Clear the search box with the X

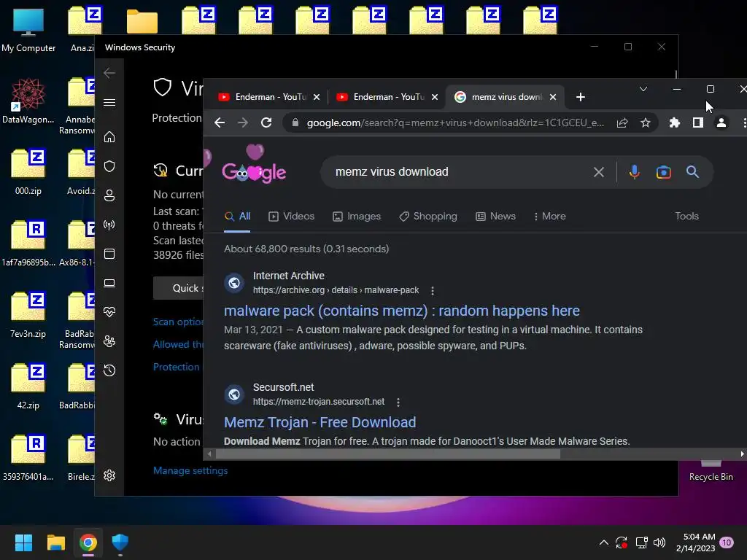click(x=599, y=172)
